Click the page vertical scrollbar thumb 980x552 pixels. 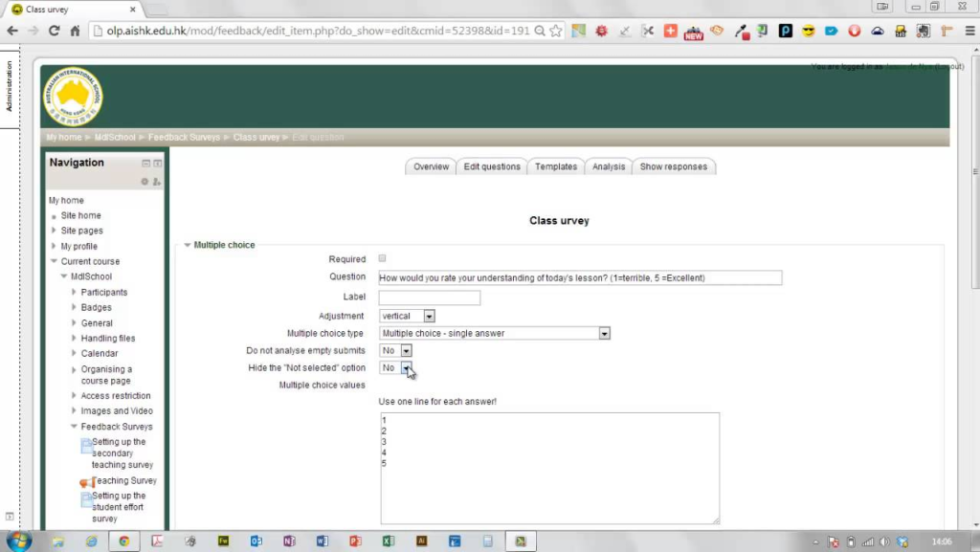tap(975, 171)
